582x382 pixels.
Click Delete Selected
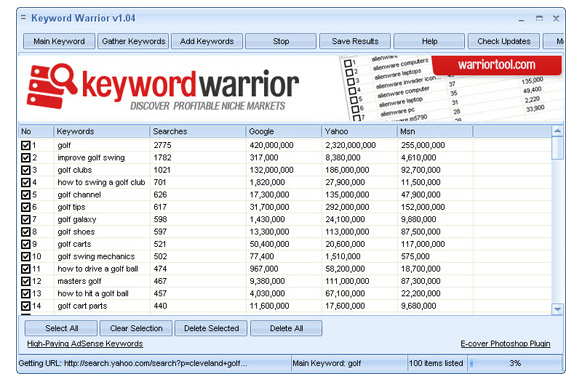(211, 328)
